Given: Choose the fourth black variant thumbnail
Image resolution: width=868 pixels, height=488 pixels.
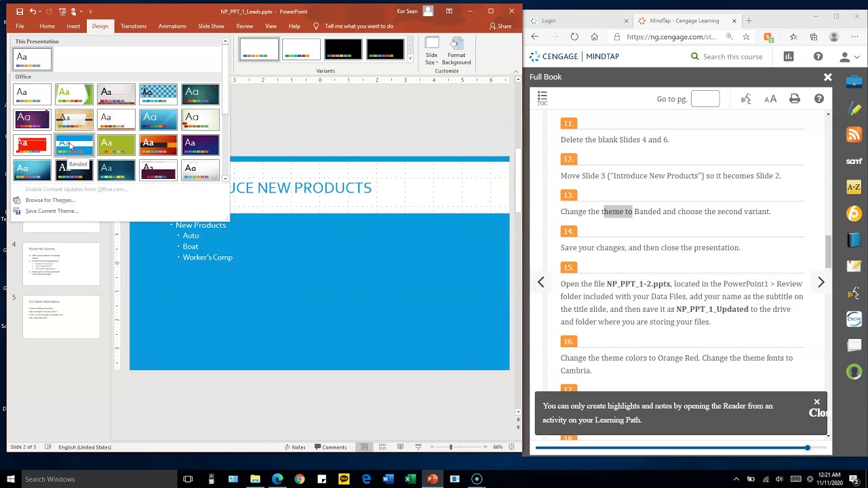Looking at the screenshot, I should [x=385, y=49].
